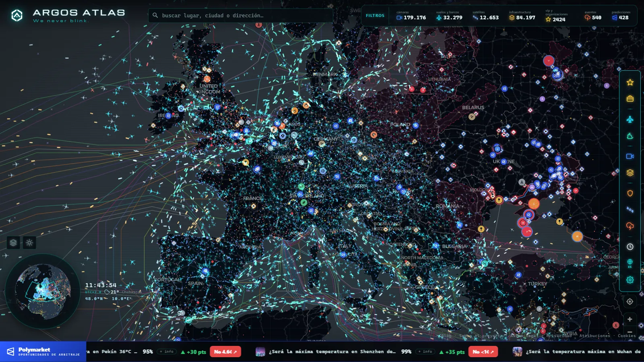The image size is (644, 362).
Task: Select the eventos 540 filter
Action: tap(593, 16)
